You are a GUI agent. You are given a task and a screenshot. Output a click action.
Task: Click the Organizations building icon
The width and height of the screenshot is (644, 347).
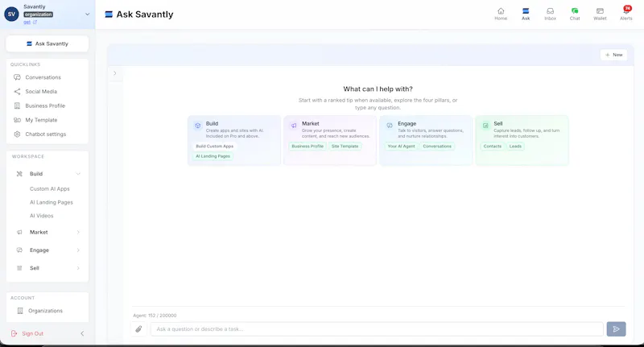tap(19, 311)
